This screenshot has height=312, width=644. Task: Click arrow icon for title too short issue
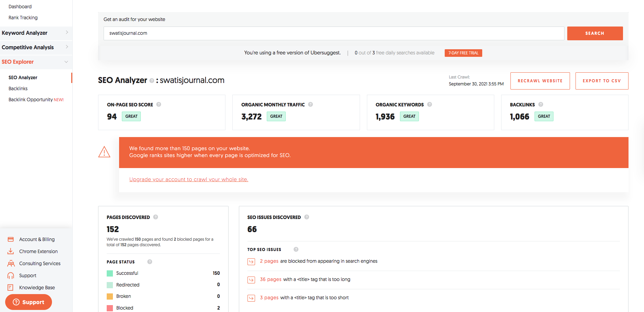tap(251, 298)
